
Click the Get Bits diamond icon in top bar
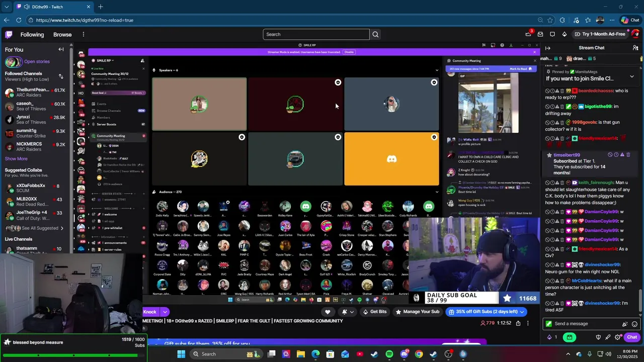point(565,34)
